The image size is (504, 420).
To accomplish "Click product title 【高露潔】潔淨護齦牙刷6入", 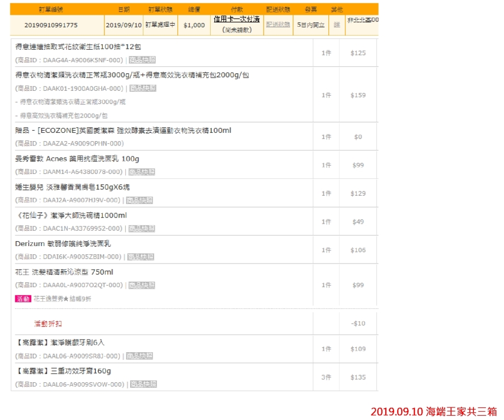I will click(x=60, y=342).
